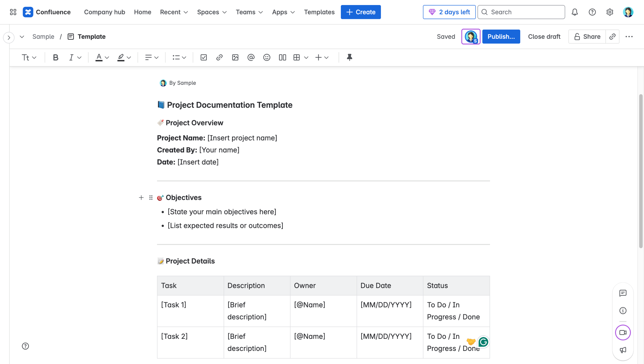
Task: Click the Search input field
Action: click(x=521, y=12)
